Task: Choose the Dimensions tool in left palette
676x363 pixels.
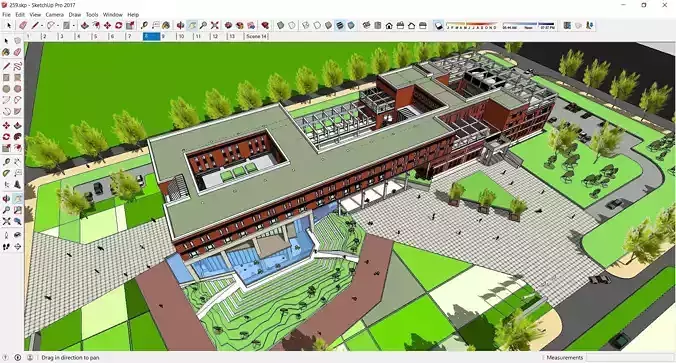Action: (17, 162)
